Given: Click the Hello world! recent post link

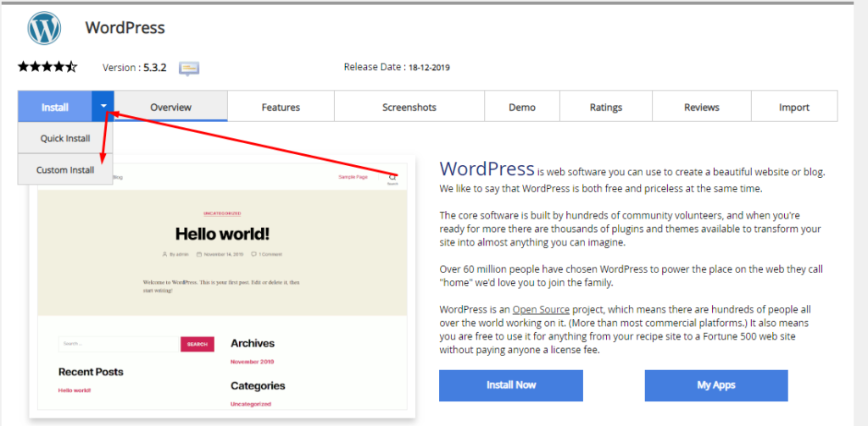Looking at the screenshot, I should tap(75, 390).
